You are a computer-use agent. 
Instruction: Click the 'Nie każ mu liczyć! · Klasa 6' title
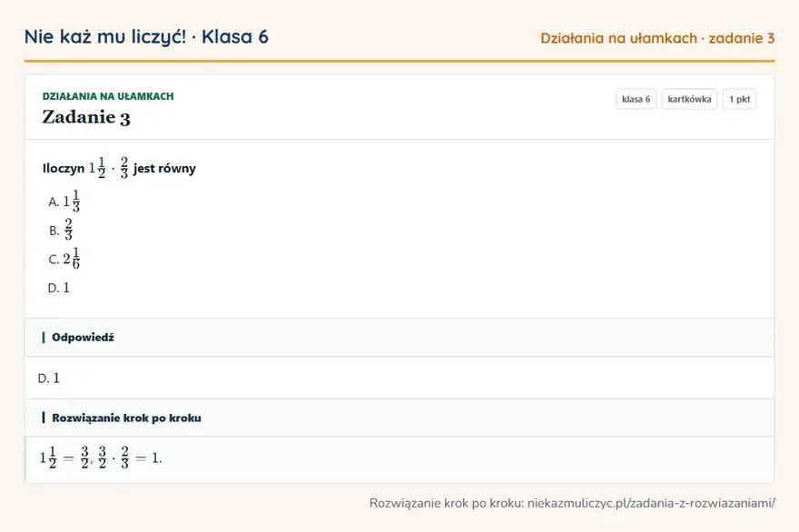point(146,36)
